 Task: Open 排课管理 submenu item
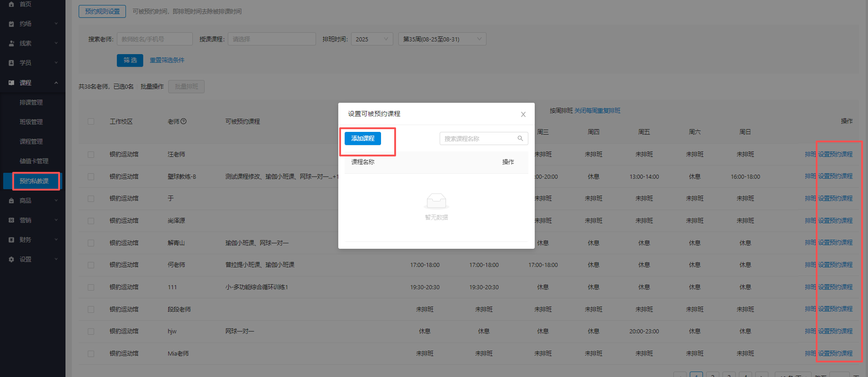[x=31, y=102]
